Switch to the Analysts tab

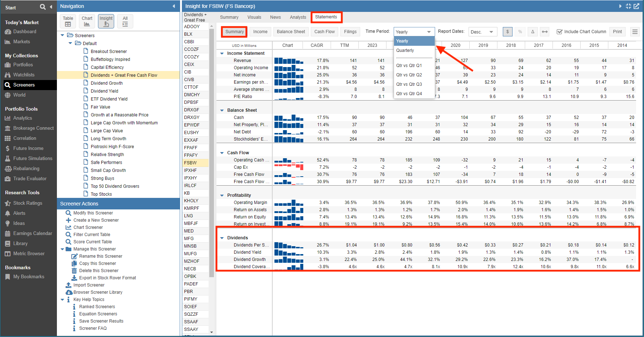click(298, 17)
